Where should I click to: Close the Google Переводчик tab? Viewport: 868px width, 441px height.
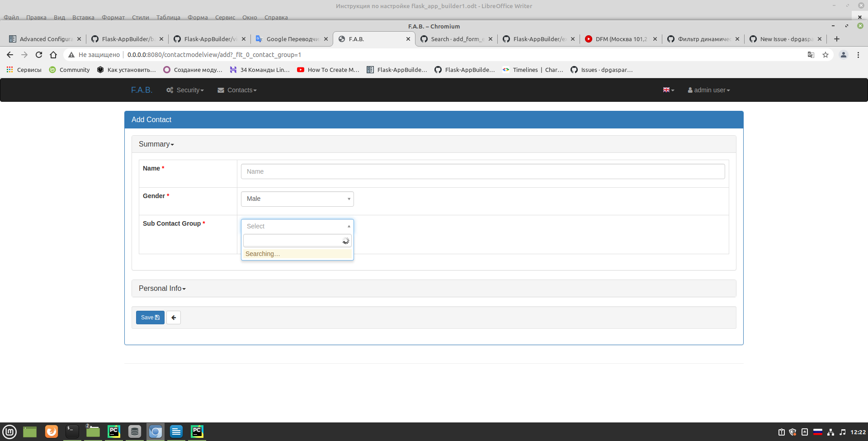point(326,39)
